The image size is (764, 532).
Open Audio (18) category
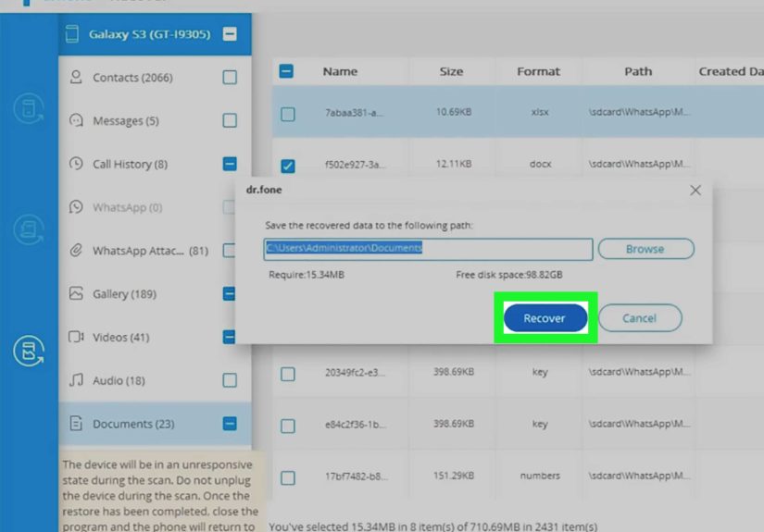(x=119, y=380)
